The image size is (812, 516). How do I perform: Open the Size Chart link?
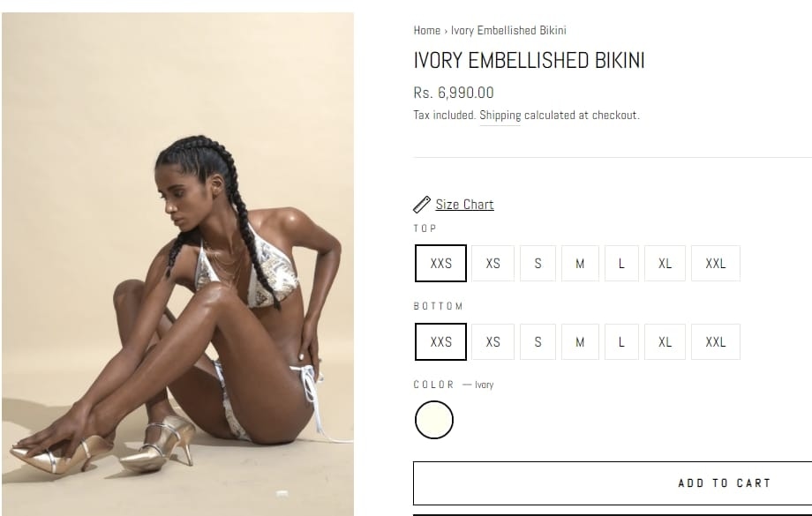point(464,205)
